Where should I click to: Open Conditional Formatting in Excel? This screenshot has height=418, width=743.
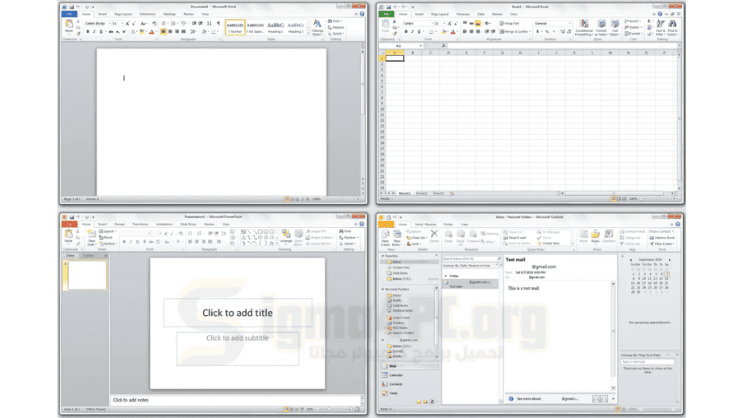click(584, 28)
